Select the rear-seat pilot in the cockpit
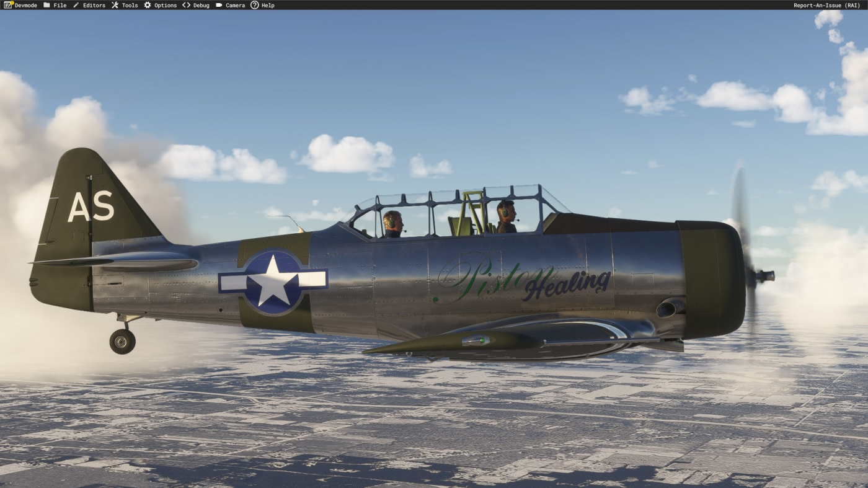 [x=392, y=224]
